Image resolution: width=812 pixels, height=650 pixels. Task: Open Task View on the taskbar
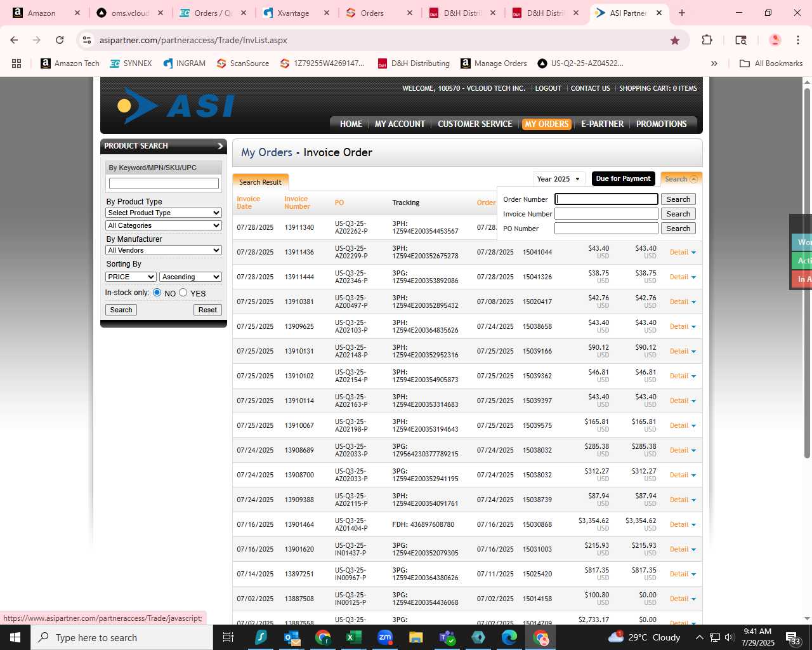(228, 637)
